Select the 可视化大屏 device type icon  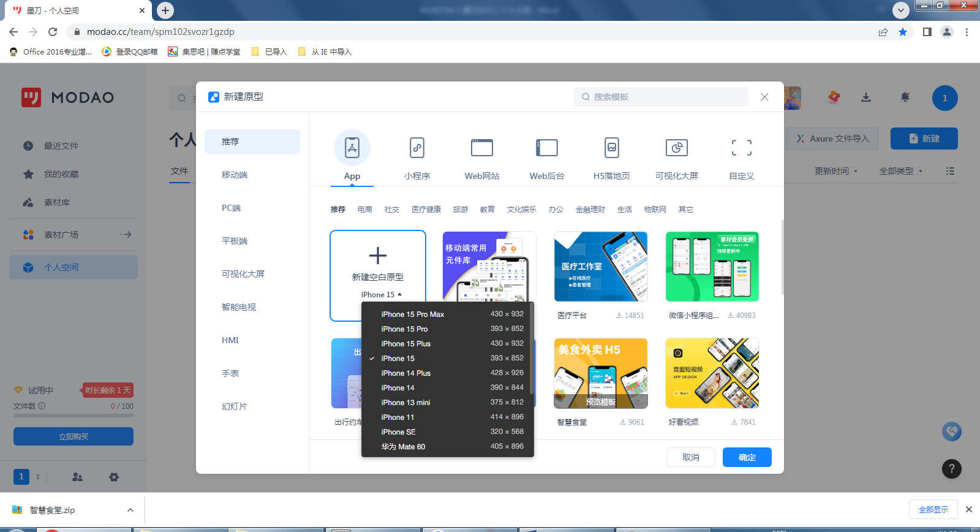(x=677, y=148)
